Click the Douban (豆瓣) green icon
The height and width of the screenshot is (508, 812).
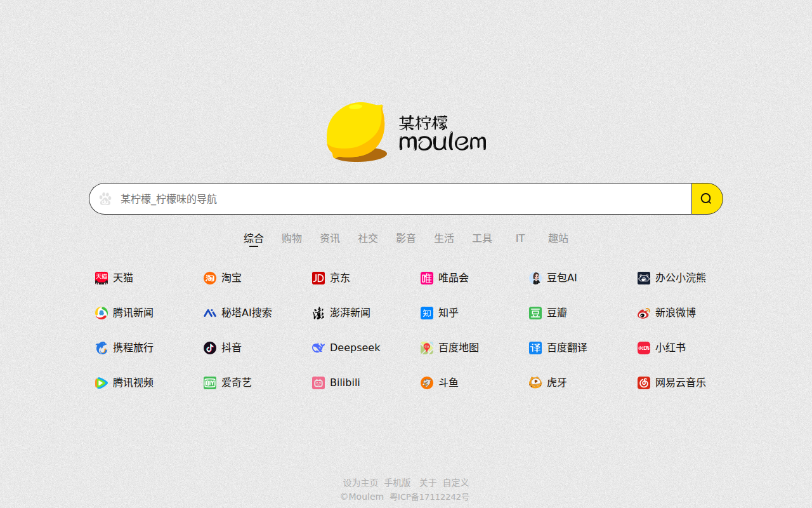click(535, 313)
